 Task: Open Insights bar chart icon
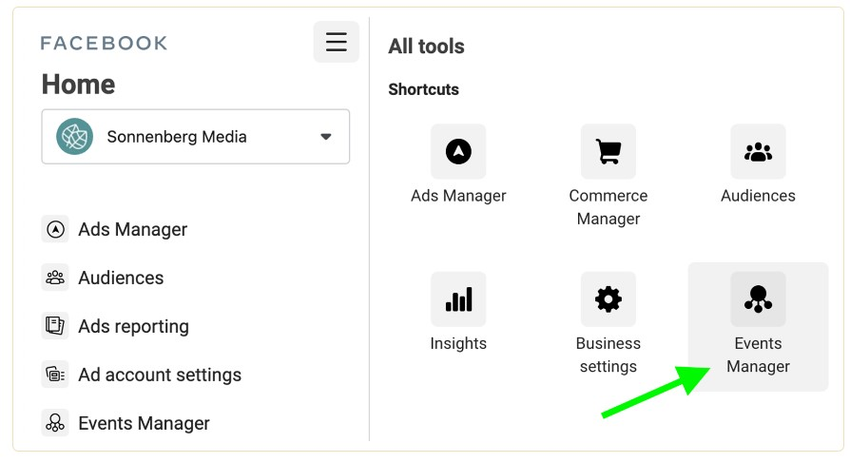coord(458,299)
